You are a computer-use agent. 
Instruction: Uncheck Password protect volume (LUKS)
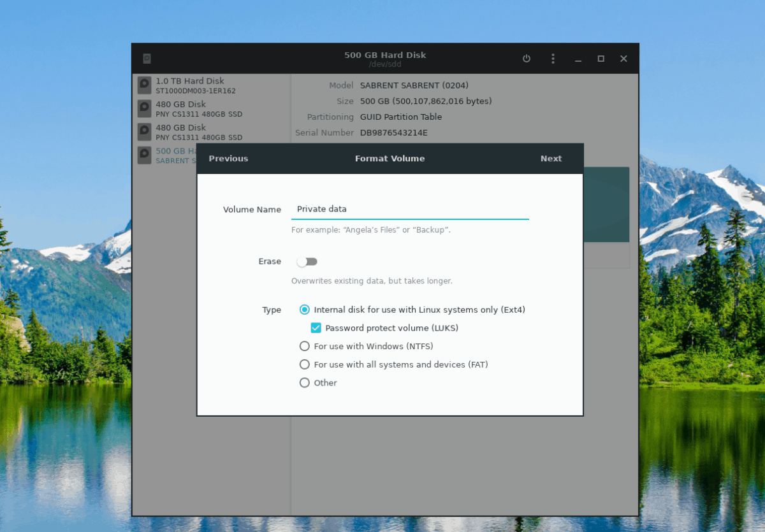pyautogui.click(x=316, y=328)
